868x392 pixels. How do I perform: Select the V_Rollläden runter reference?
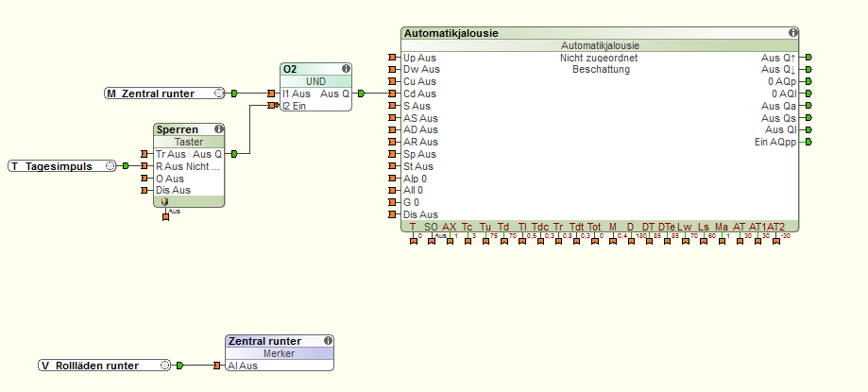[x=105, y=366]
